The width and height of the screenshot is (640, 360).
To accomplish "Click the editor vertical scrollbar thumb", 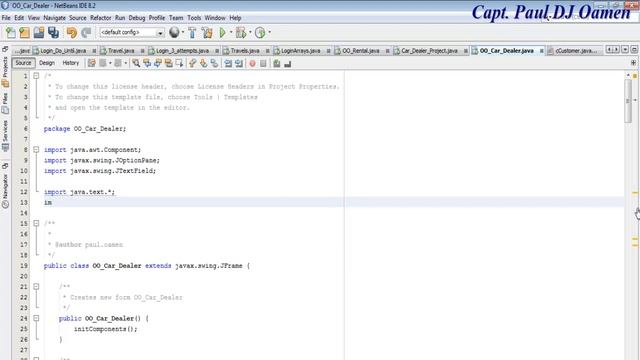I will click(628, 100).
